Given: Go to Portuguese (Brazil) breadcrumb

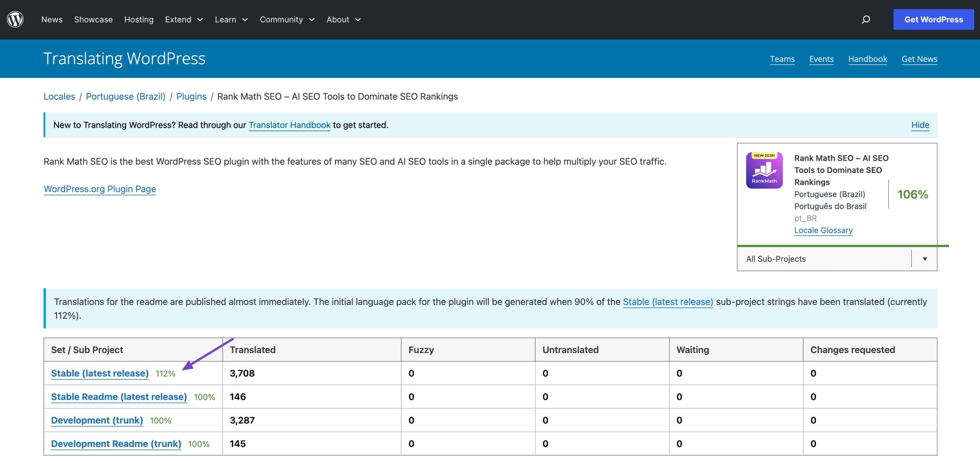Looking at the screenshot, I should [x=126, y=96].
